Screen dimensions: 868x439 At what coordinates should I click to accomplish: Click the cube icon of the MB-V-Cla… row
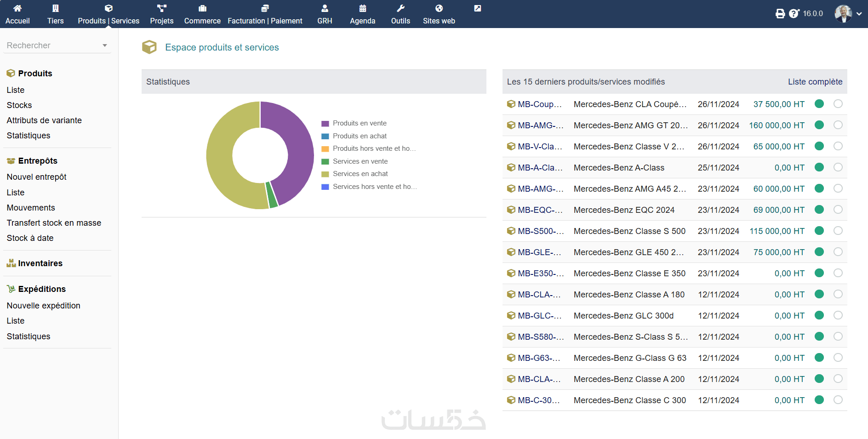click(x=511, y=147)
